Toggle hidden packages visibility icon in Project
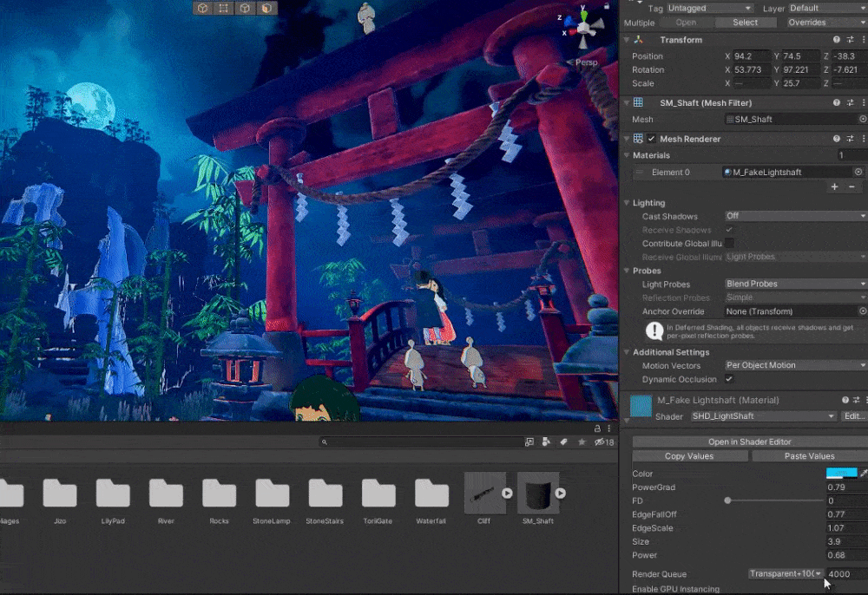This screenshot has height=595, width=868. 599,442
